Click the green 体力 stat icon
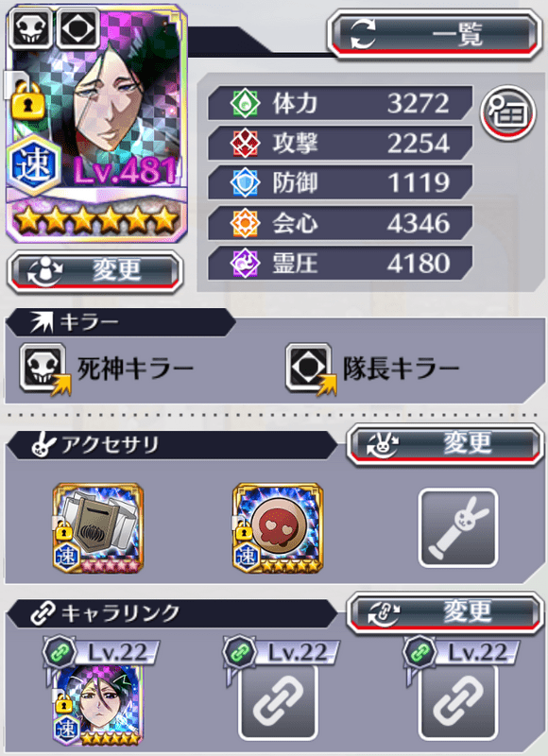 point(245,103)
